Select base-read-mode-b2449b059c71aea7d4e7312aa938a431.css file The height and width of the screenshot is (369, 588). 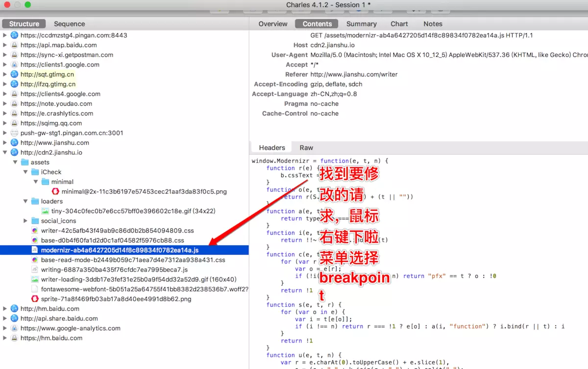pos(133,260)
